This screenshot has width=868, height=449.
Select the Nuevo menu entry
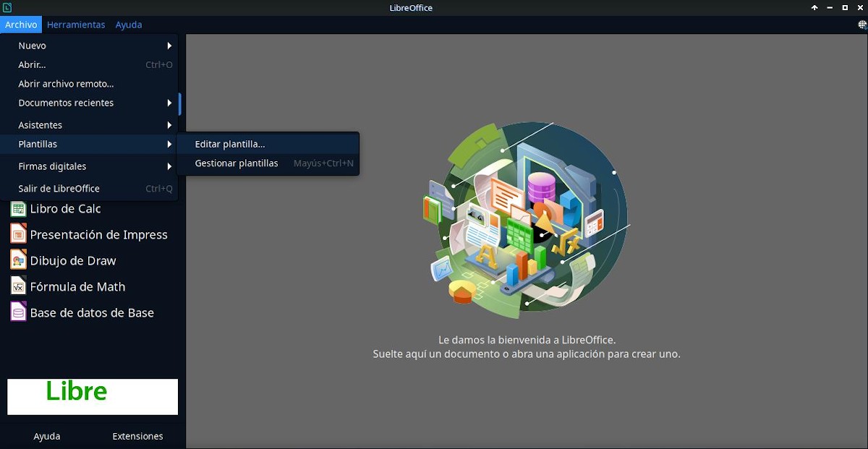(x=89, y=46)
